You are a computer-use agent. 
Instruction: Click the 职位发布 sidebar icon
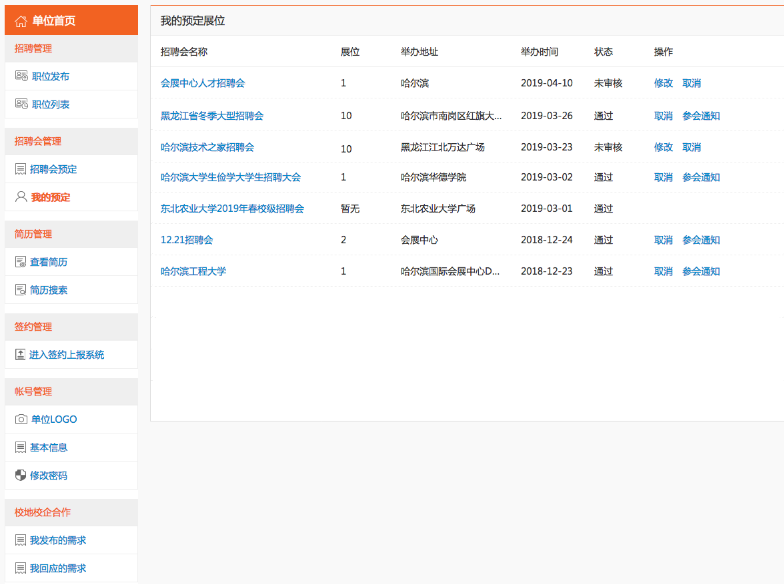coord(21,76)
